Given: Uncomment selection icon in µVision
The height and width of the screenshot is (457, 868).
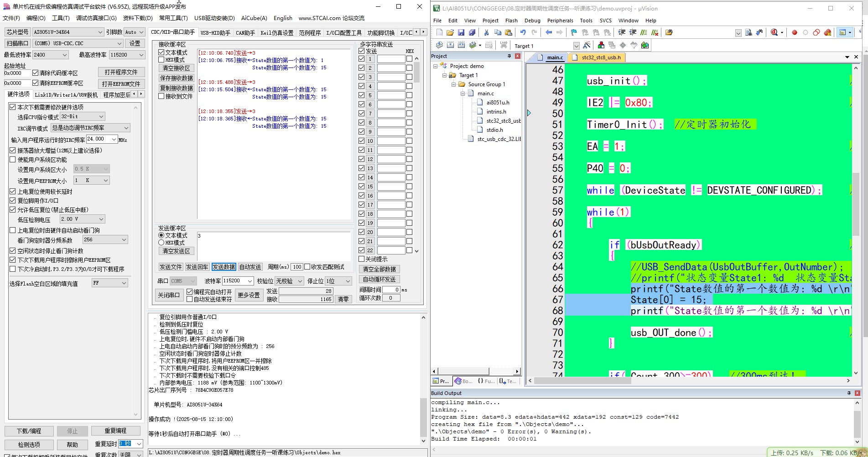Looking at the screenshot, I should (655, 32).
